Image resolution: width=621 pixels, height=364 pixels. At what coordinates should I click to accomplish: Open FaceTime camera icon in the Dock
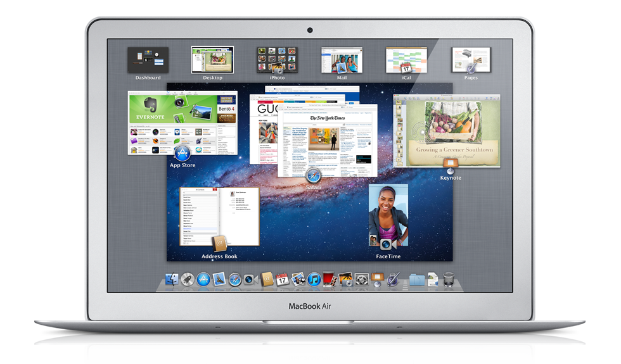point(251,280)
